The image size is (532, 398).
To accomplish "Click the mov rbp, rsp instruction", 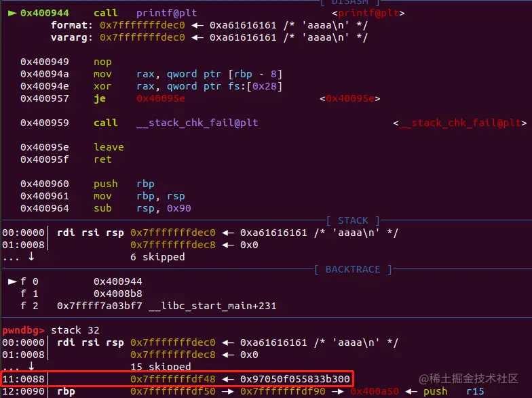I will [x=139, y=196].
